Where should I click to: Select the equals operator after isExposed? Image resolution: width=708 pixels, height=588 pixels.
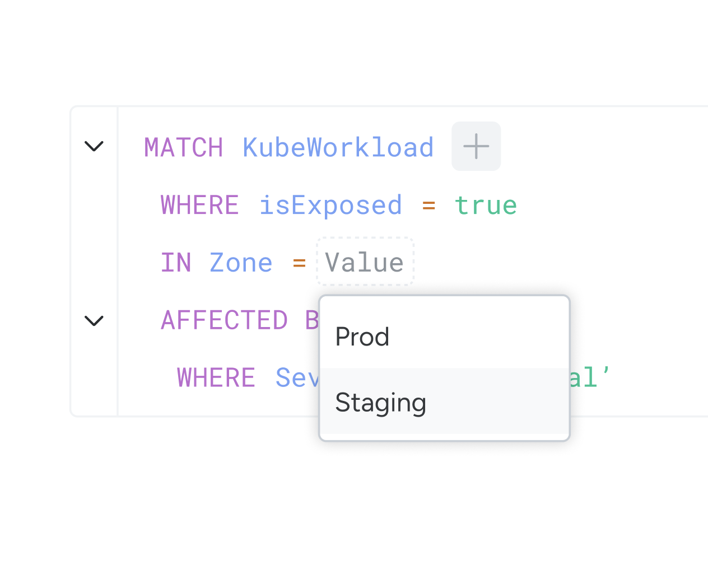pyautogui.click(x=428, y=206)
